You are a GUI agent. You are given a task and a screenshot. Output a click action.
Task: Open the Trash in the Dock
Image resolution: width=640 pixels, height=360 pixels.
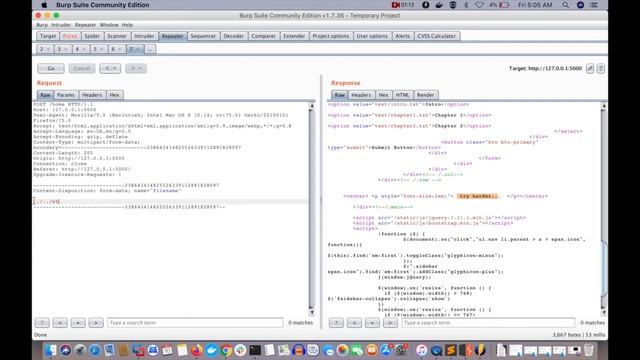pos(588,350)
